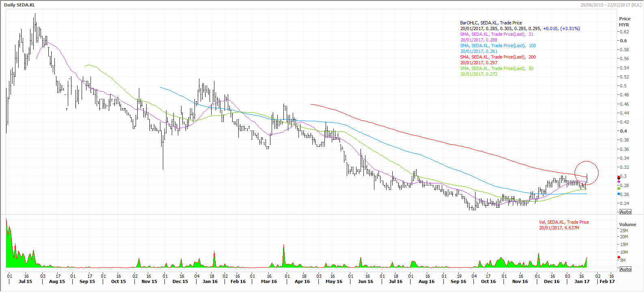Toggle Auto scale on the price axis
Viewport: 644px width, 292px height.
tap(625, 212)
